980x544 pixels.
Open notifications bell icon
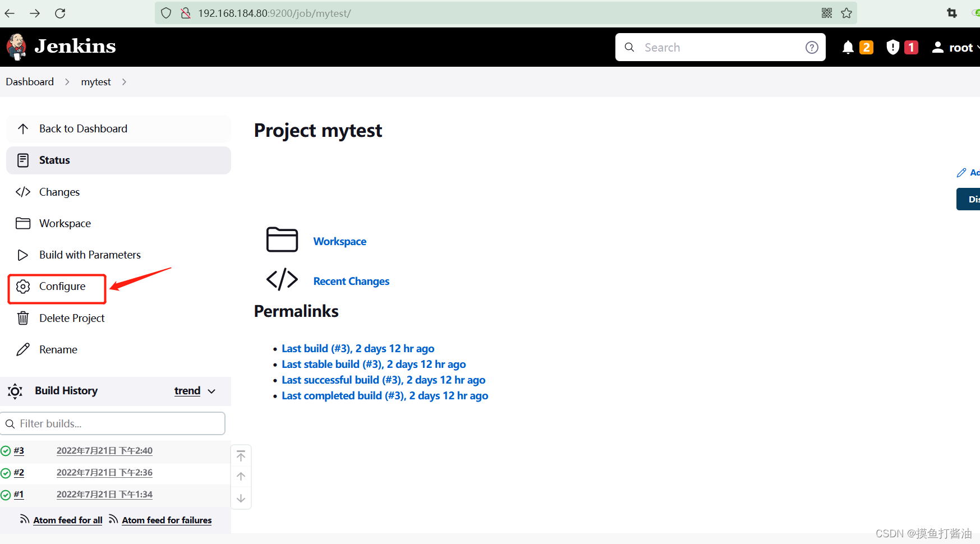pos(848,48)
